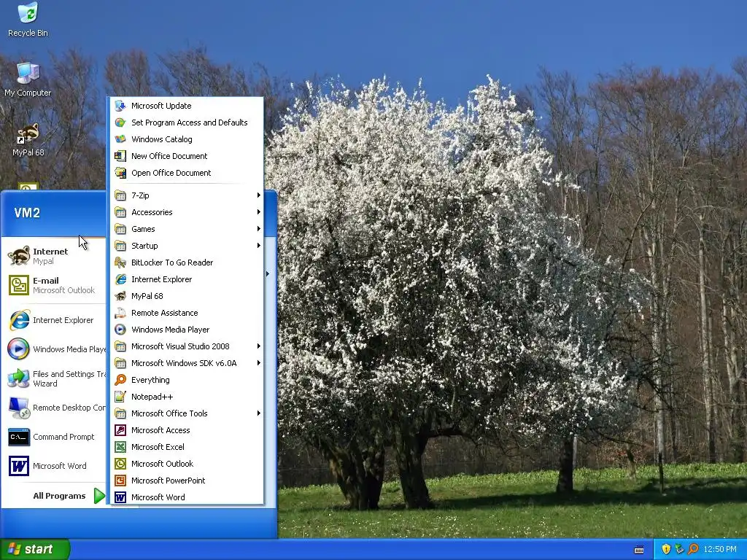Image resolution: width=747 pixels, height=560 pixels.
Task: Select the Startup folder entry
Action: 187,245
